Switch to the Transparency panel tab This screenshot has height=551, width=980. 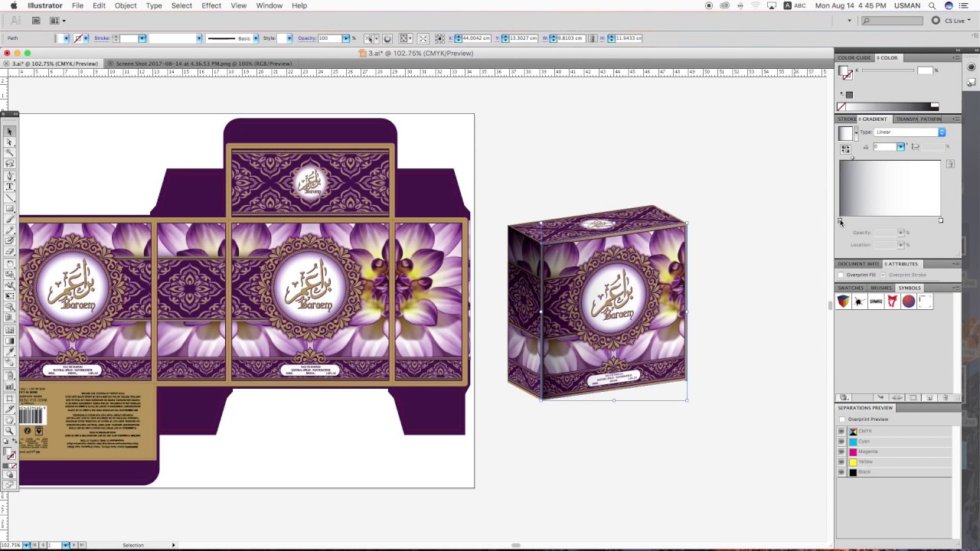pos(906,119)
